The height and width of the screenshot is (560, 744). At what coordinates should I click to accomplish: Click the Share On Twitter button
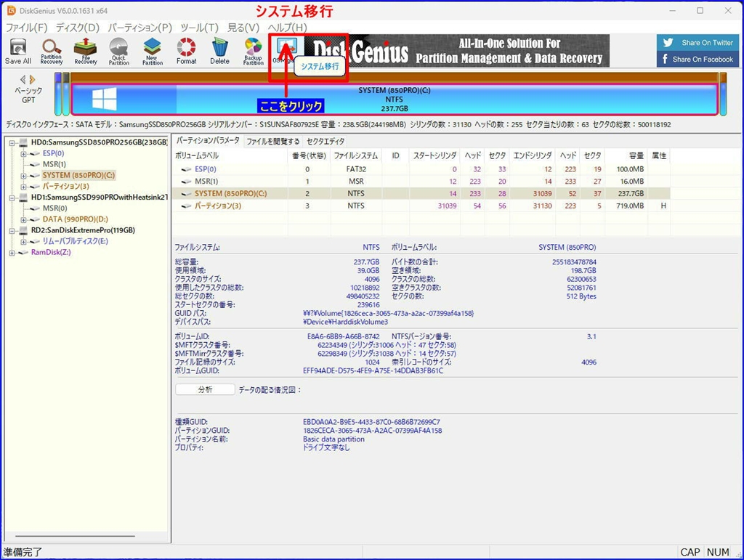click(698, 43)
